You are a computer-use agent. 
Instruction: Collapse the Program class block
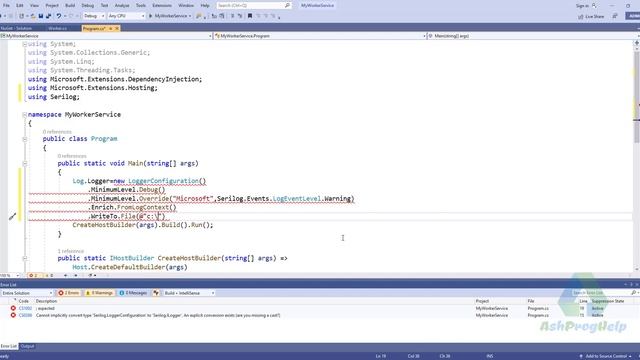click(24, 139)
